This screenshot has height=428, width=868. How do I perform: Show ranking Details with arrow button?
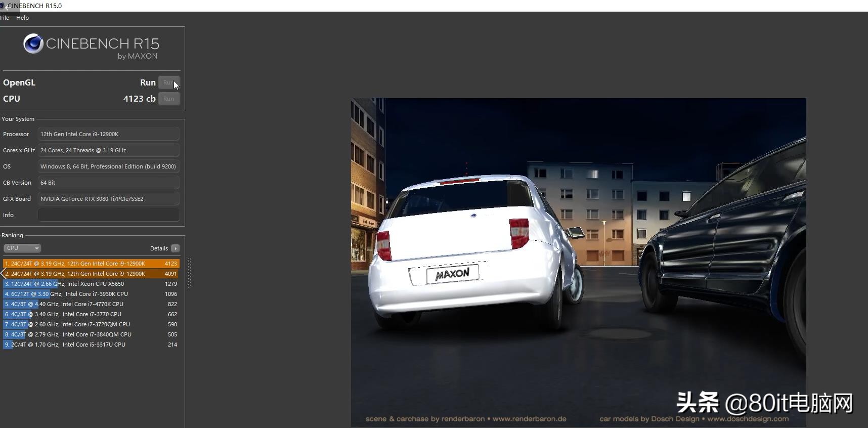[x=176, y=248]
